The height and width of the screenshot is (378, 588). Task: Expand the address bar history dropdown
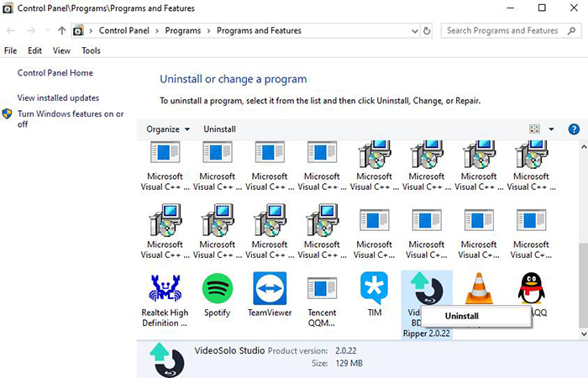(415, 31)
